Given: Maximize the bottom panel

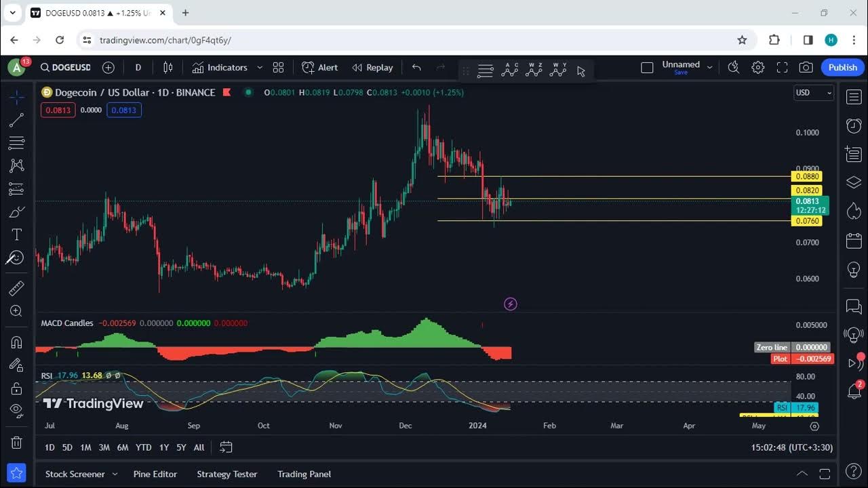Looking at the screenshot, I should (825, 474).
